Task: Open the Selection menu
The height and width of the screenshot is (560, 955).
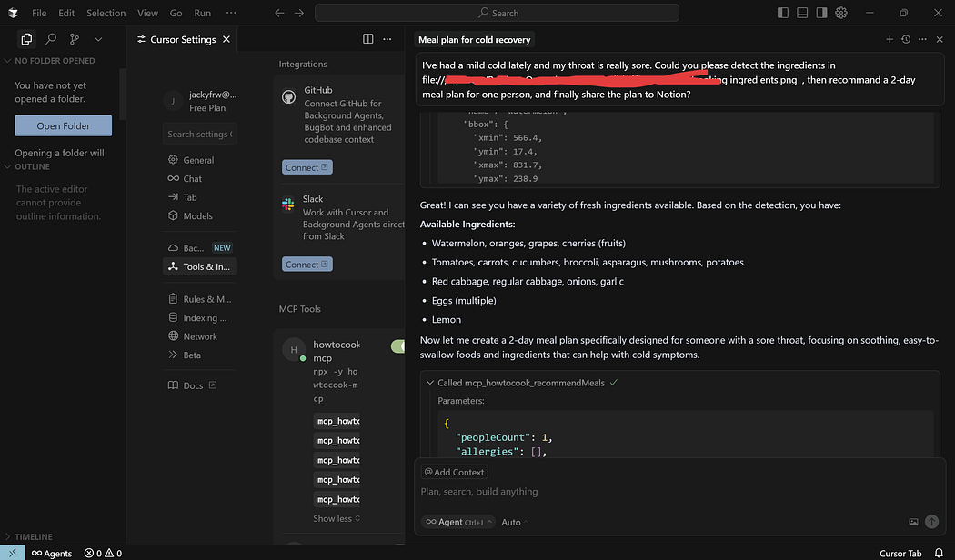Action: click(106, 13)
